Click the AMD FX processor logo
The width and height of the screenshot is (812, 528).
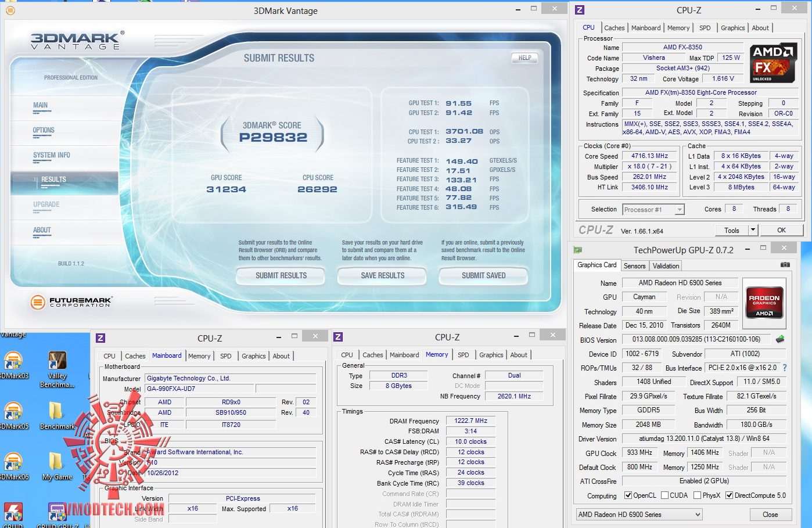tap(773, 63)
